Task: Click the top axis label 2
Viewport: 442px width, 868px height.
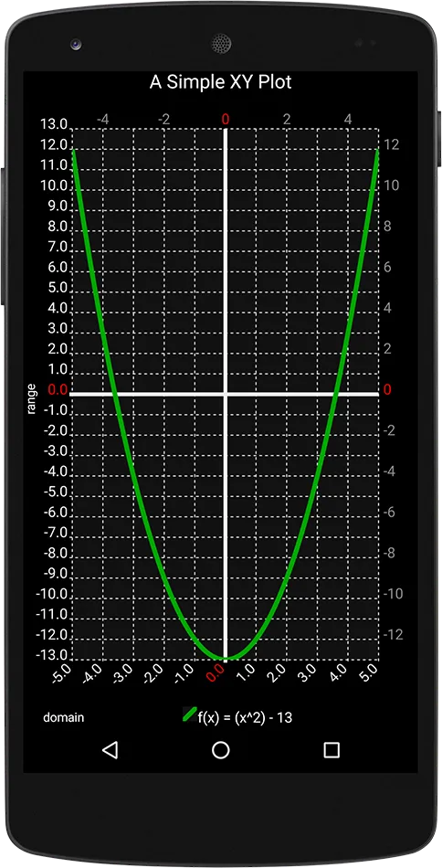Action: pos(287,119)
